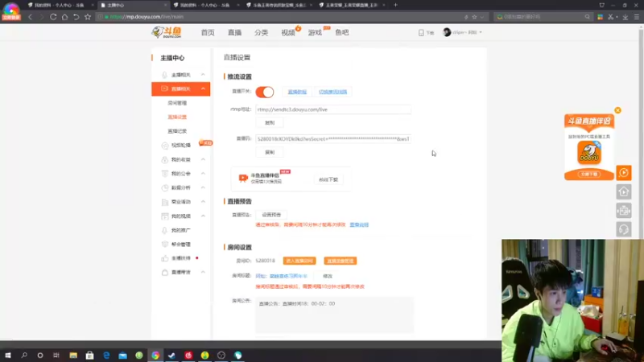Click the shopping bag icon beside 直播带货
The image size is (644, 362).
click(x=165, y=272)
